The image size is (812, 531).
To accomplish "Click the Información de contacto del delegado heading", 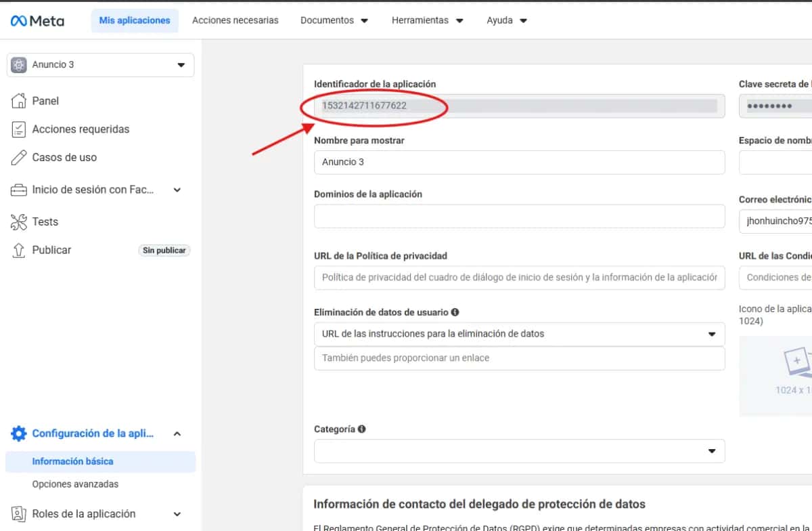I will click(x=479, y=504).
